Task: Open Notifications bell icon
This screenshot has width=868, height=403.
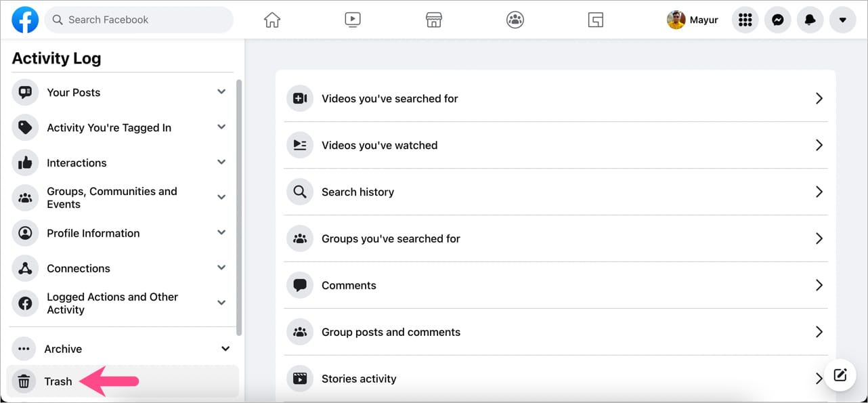Action: pos(810,20)
